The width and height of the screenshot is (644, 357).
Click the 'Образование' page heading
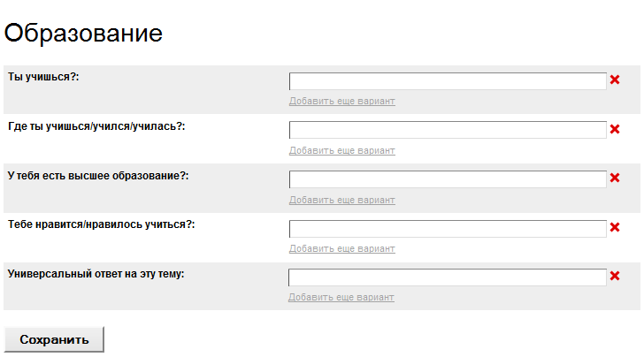point(83,34)
